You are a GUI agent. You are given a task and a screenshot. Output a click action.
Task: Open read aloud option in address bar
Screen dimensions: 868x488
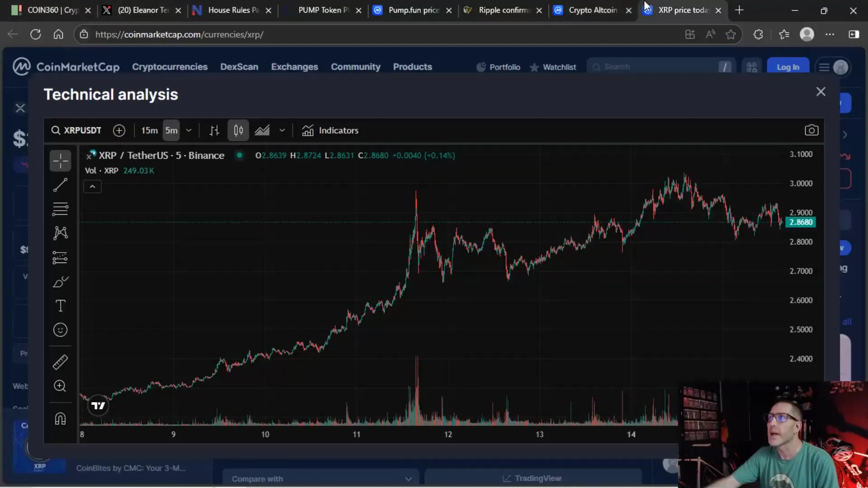pos(710,34)
